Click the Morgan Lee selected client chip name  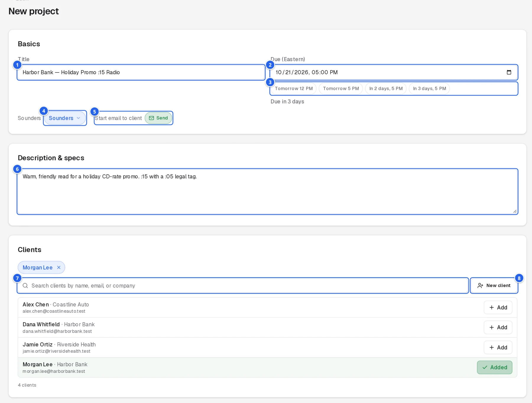[x=38, y=267]
